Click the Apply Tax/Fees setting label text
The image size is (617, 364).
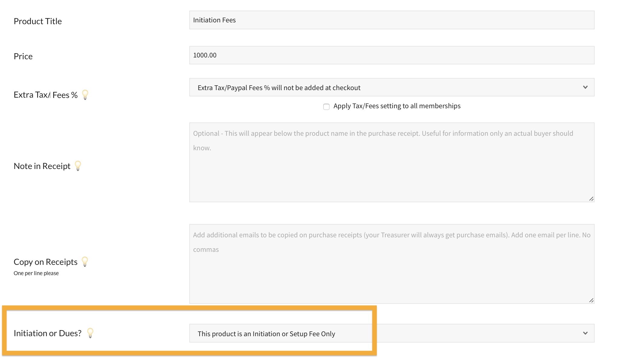click(397, 106)
